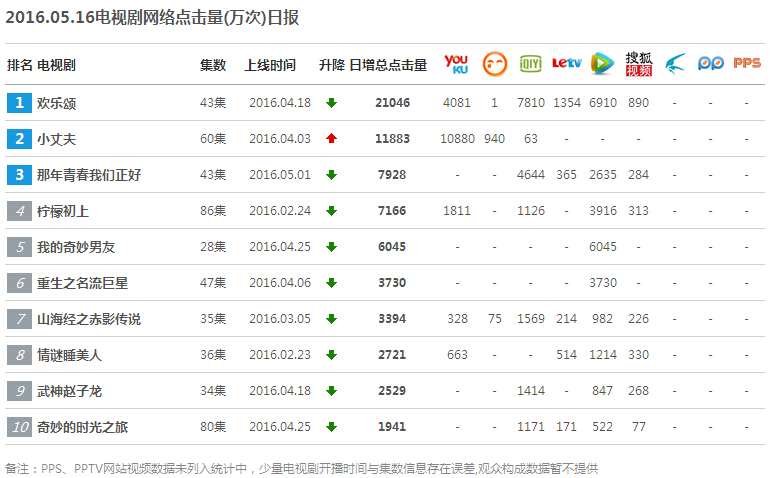
Task: Open the drama 奇妙的时光之旅
Action: tap(83, 427)
